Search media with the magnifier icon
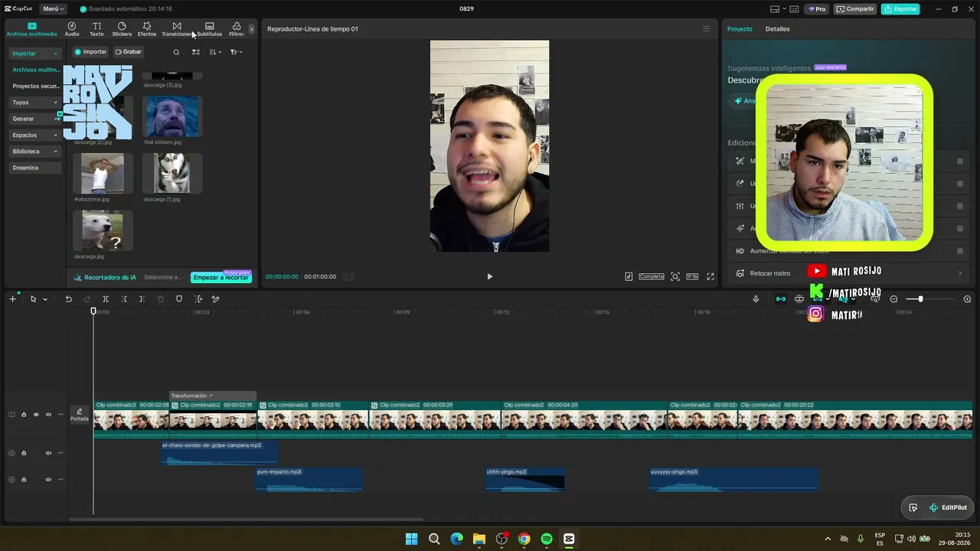980x551 pixels. 176,52
